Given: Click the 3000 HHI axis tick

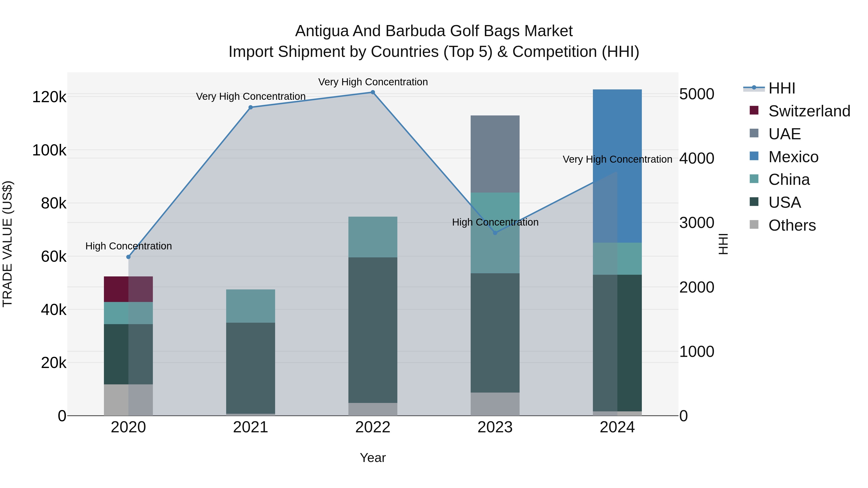Looking at the screenshot, I should [x=697, y=223].
